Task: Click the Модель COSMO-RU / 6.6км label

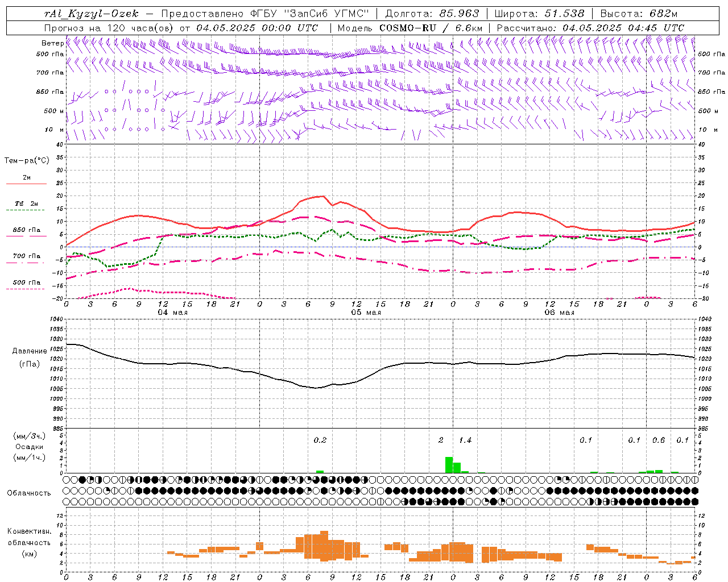Action: (x=410, y=28)
